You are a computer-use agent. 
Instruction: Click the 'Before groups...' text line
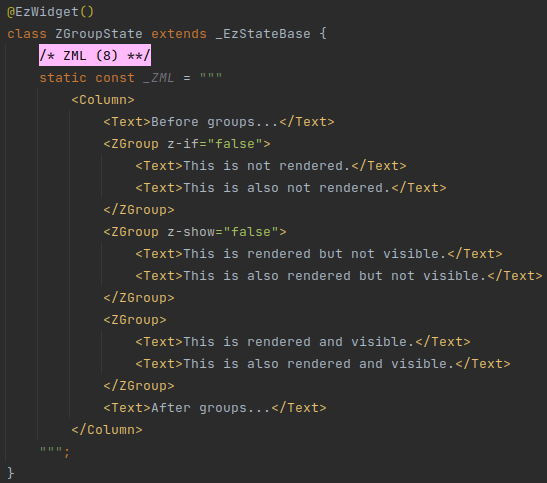coord(219,122)
